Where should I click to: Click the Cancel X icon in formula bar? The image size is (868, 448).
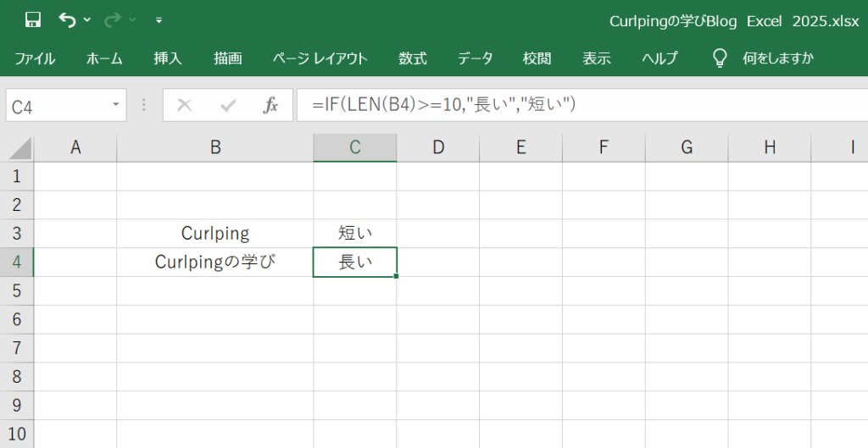(184, 105)
